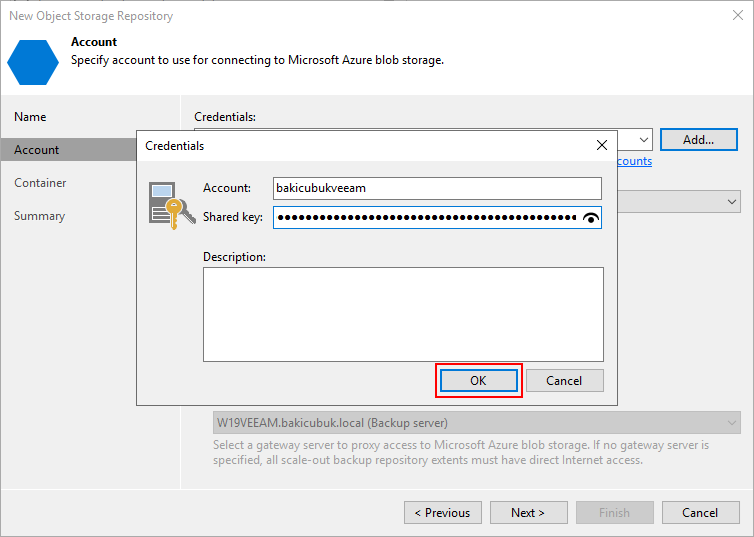This screenshot has width=754, height=537.
Task: Reveal the shared key with eye icon
Action: tap(591, 218)
